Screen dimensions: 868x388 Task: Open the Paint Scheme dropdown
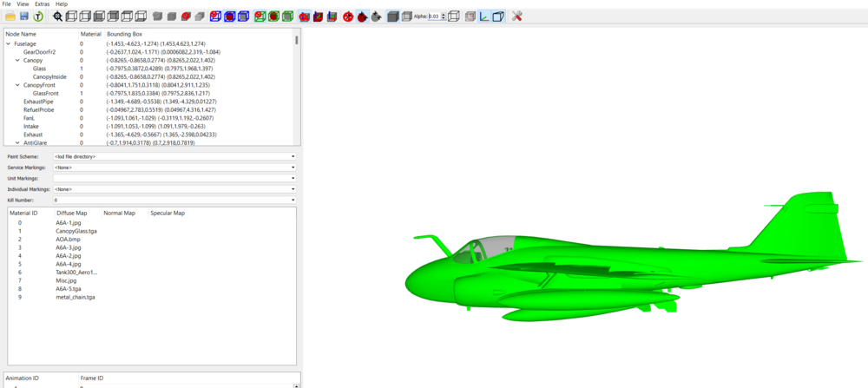pyautogui.click(x=174, y=156)
